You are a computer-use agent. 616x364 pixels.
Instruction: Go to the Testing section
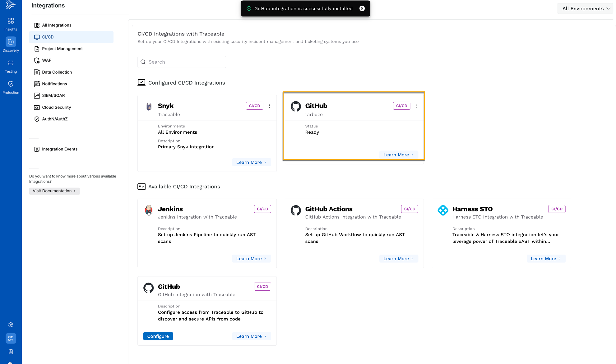pos(11,67)
